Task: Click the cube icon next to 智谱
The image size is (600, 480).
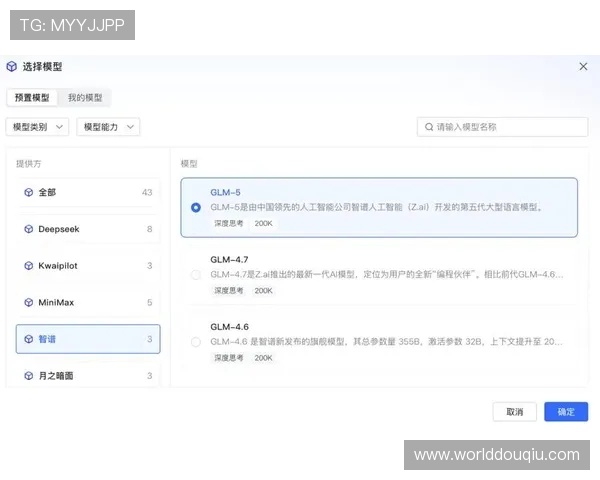Action: pos(29,339)
